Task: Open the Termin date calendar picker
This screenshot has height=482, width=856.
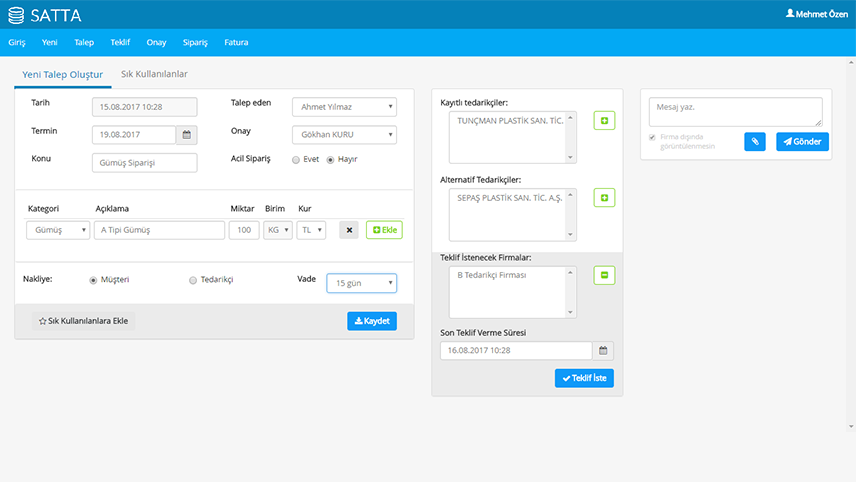Action: pyautogui.click(x=187, y=134)
